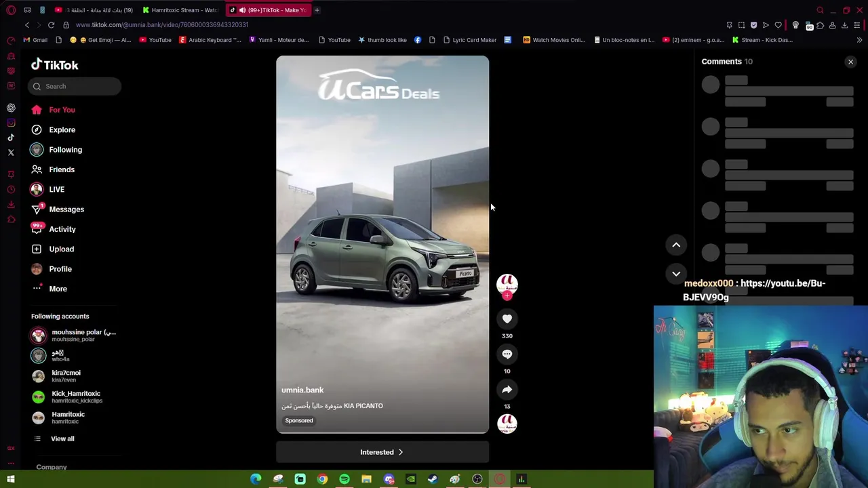Open the Lyric Card Maker bookmark

point(470,40)
